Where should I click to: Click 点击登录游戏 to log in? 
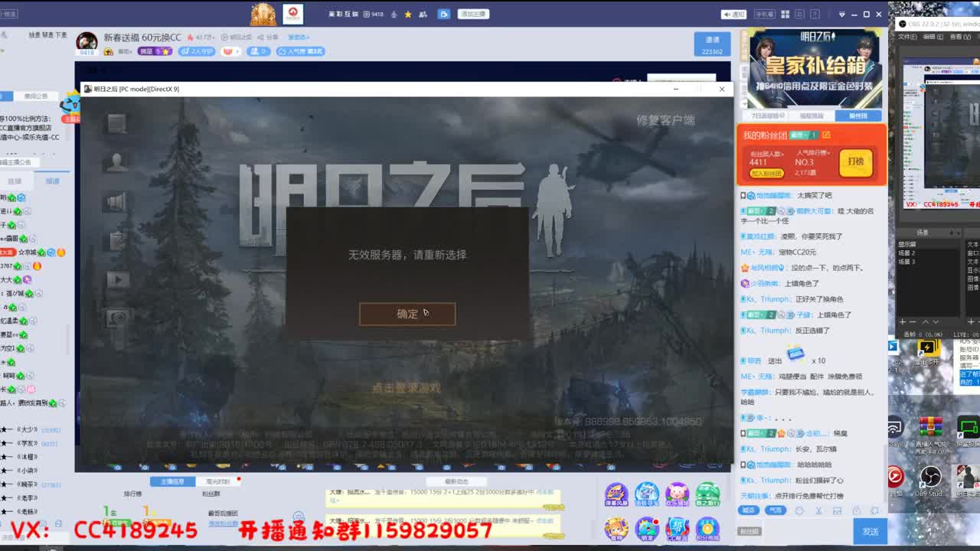point(407,388)
